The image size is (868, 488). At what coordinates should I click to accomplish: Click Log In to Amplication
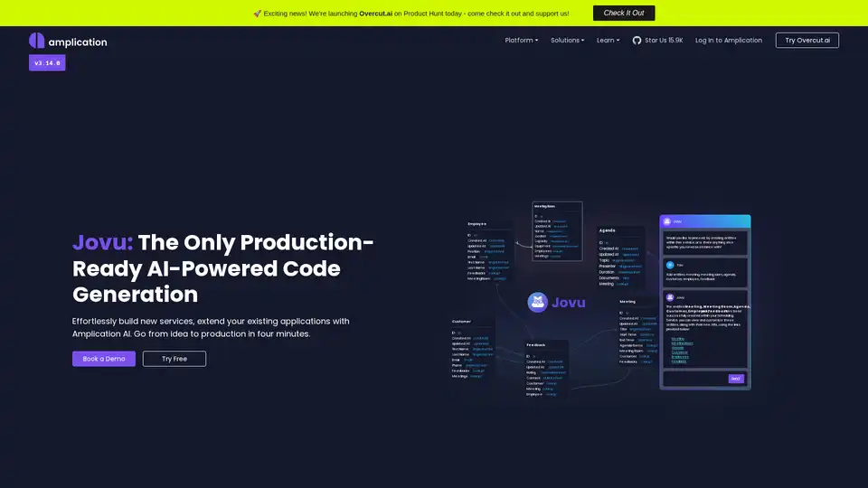728,41
